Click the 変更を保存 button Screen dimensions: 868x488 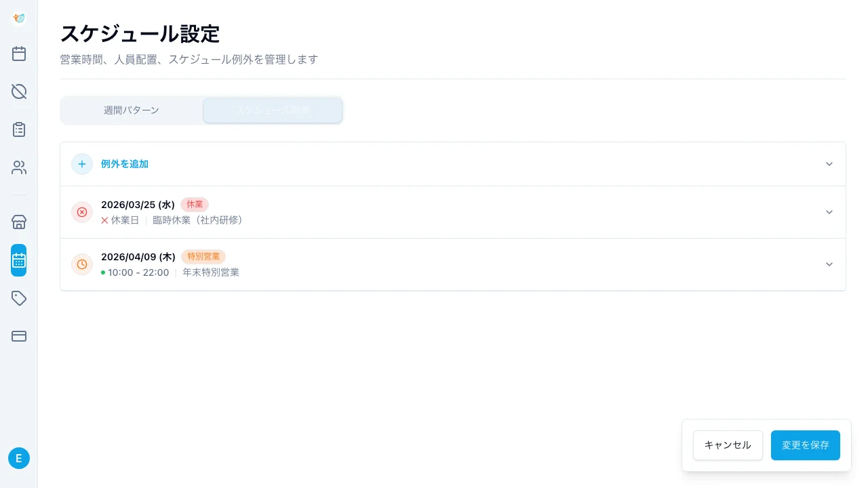click(x=805, y=445)
